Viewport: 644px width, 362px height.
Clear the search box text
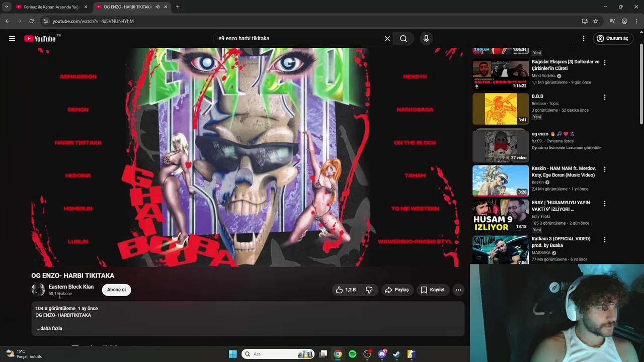click(387, 39)
